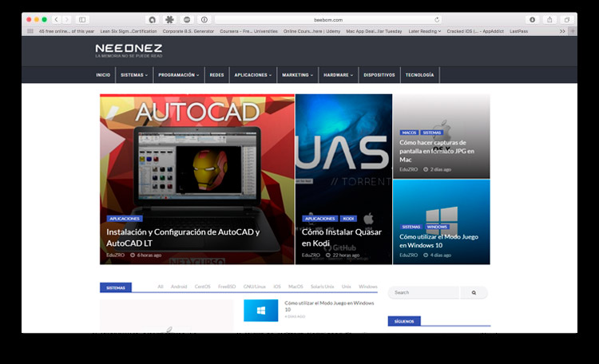This screenshot has width=599, height=364.
Task: Expand the SISTEMAS navigation dropdown
Action: pyautogui.click(x=134, y=75)
